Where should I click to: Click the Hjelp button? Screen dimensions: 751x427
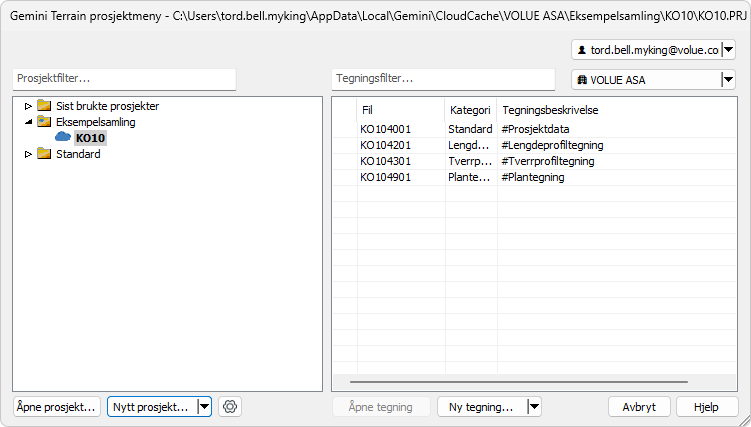click(x=706, y=407)
